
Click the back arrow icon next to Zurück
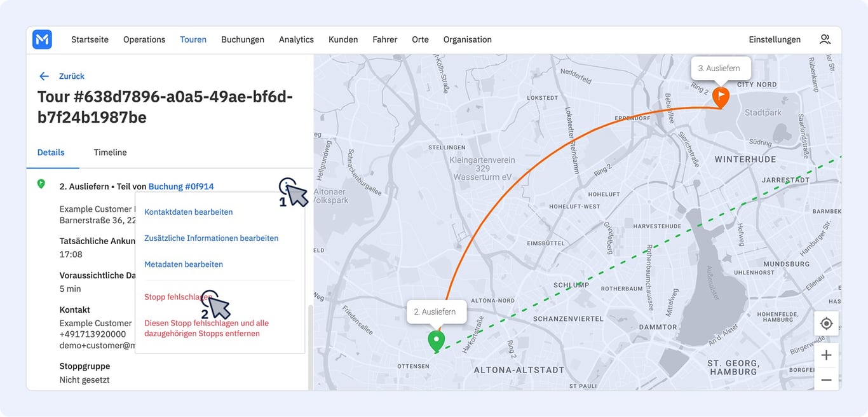click(44, 76)
